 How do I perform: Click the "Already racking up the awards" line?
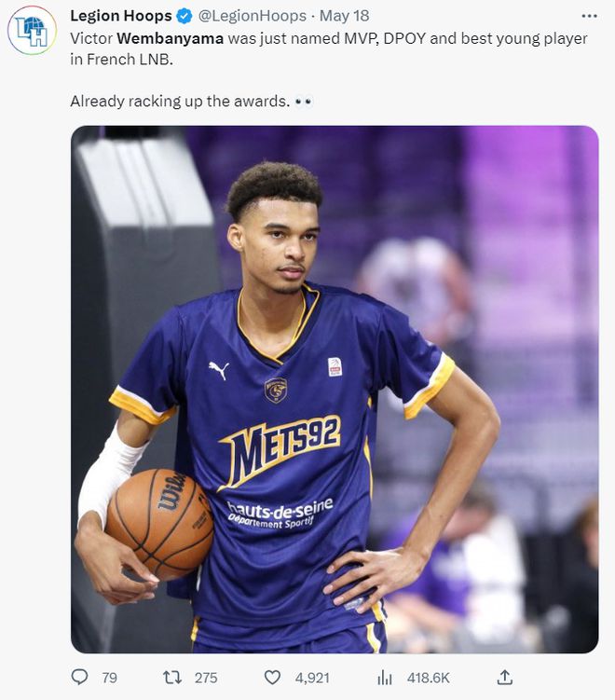(x=179, y=101)
